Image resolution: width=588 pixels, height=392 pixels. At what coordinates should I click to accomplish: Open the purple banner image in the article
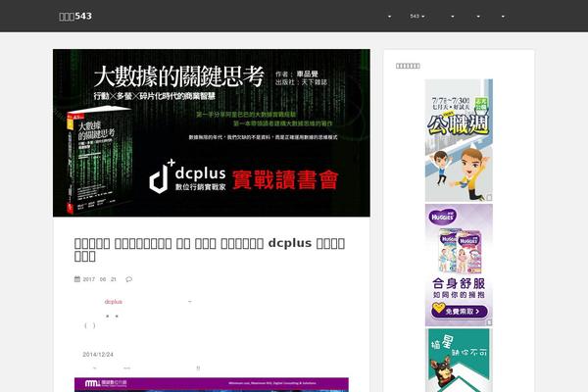[x=212, y=385]
